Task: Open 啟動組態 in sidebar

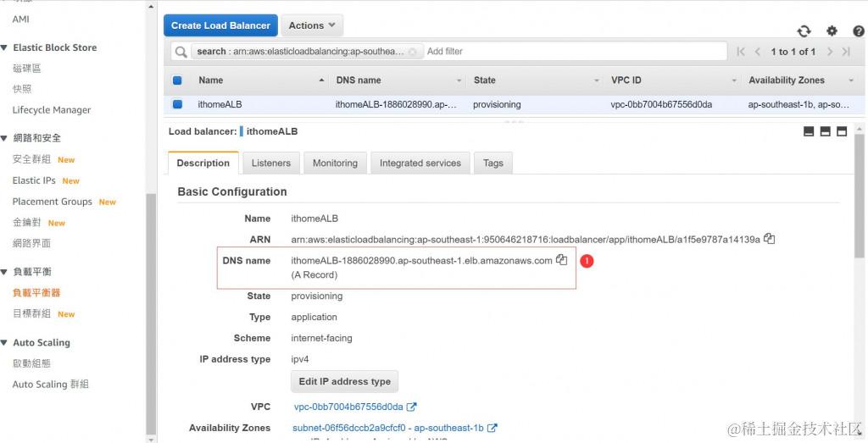Action: (31, 363)
